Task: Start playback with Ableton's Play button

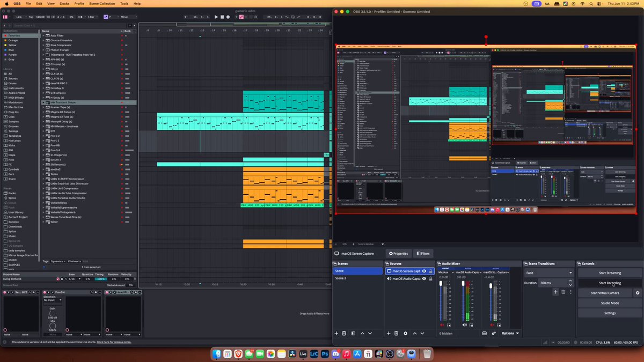Action: click(x=216, y=17)
